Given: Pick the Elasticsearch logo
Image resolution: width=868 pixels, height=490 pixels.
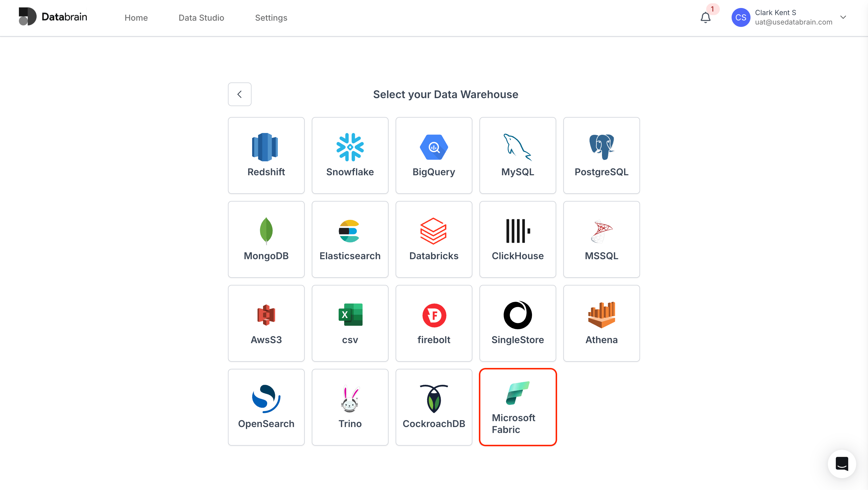Looking at the screenshot, I should click(349, 231).
